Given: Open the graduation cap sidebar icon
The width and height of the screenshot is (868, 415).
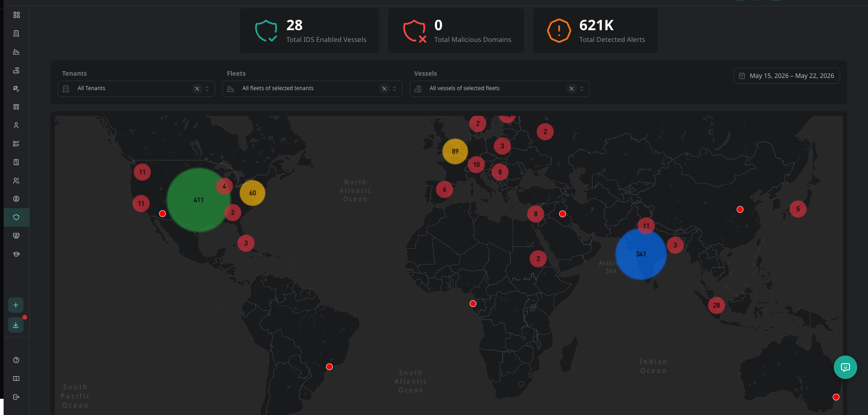Looking at the screenshot, I should [x=16, y=254].
